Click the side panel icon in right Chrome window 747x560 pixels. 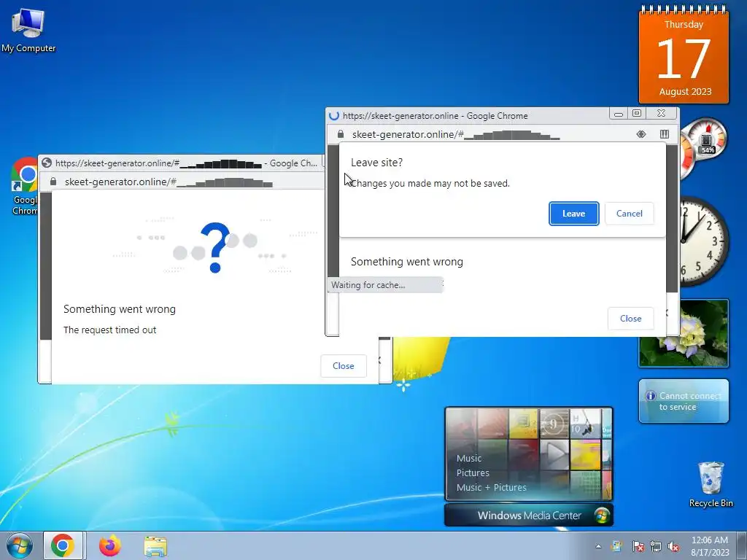click(664, 134)
